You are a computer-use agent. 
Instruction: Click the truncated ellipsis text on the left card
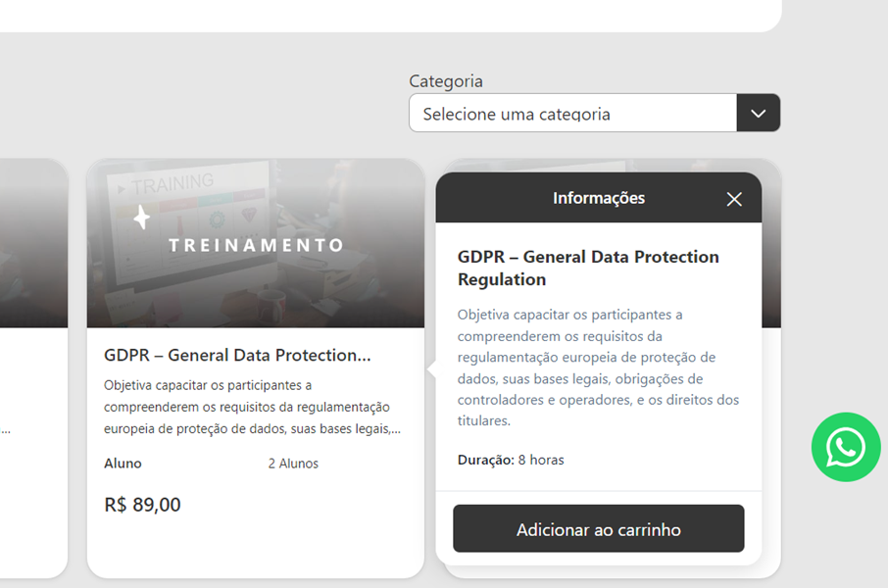6,429
